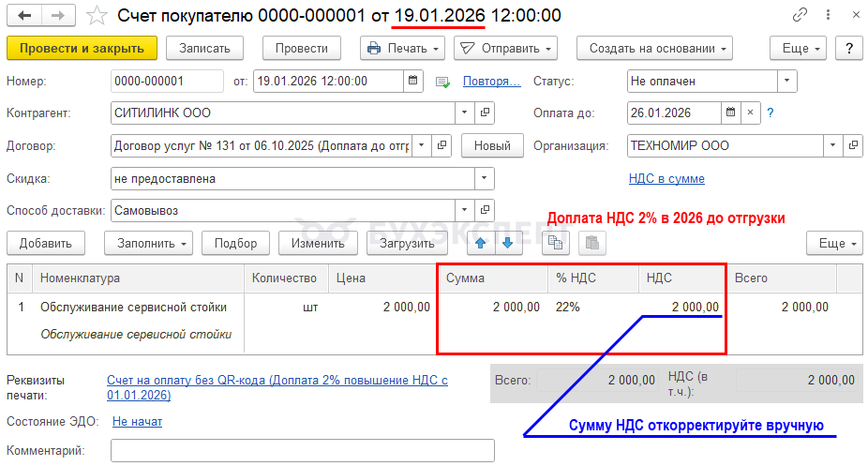Click the help ? button in toolbar
This screenshot has width=868, height=466.
pos(849,48)
